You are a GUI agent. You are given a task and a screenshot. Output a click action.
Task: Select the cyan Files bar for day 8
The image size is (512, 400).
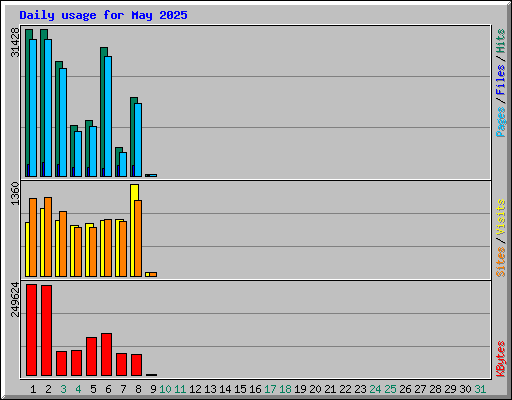tap(138, 140)
